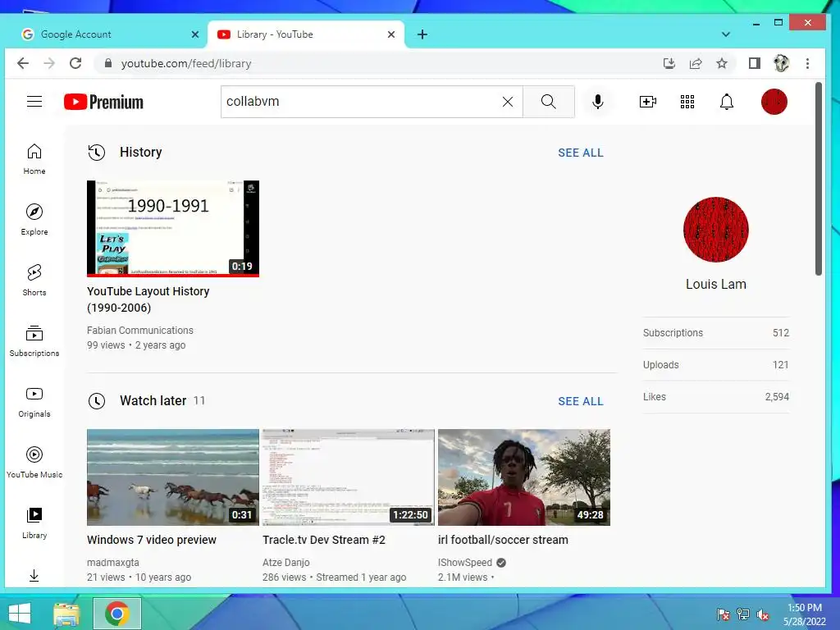Screen dimensions: 840x630
Task: Click the address bar URL
Action: coord(186,64)
